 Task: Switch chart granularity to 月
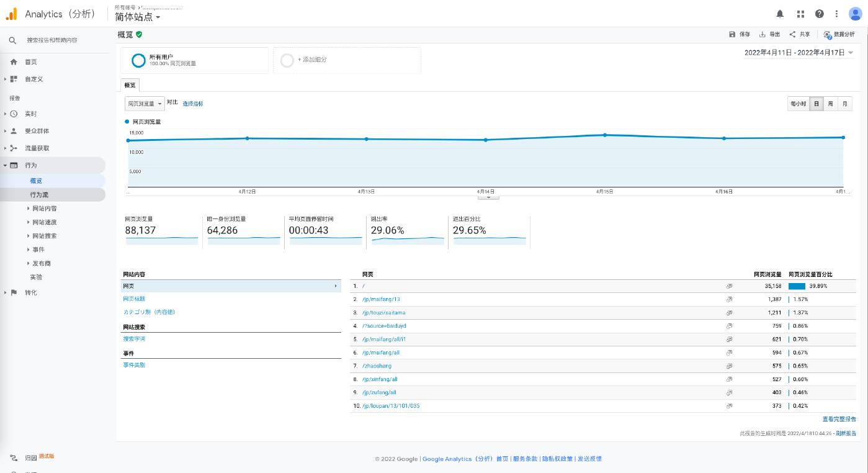pos(844,104)
